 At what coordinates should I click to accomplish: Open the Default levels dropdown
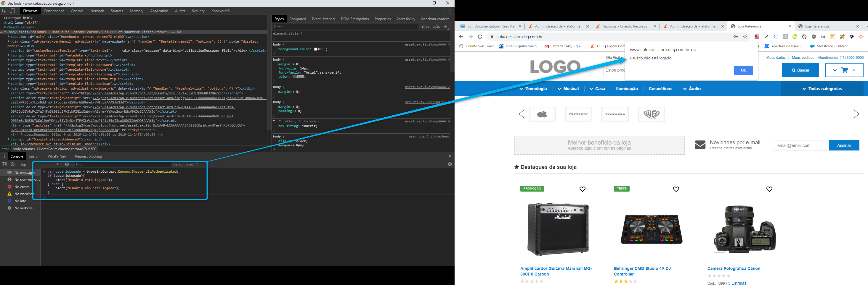pyautogui.click(x=185, y=164)
